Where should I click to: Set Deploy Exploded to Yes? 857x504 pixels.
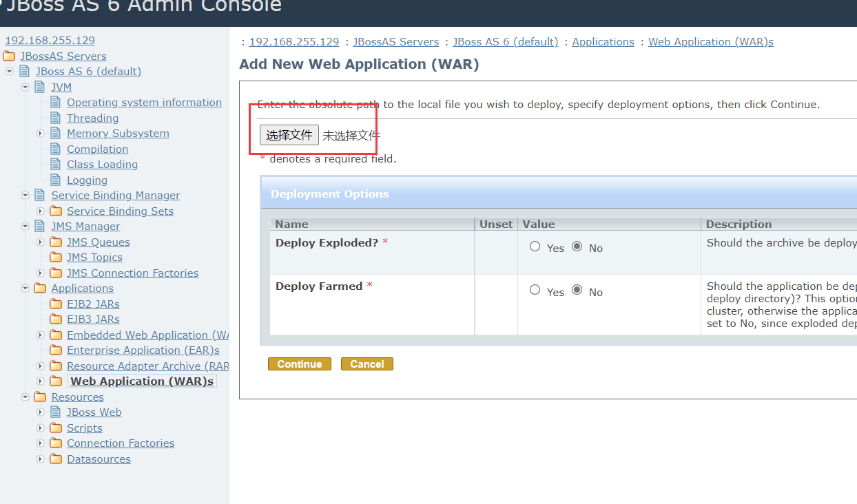[535, 246]
